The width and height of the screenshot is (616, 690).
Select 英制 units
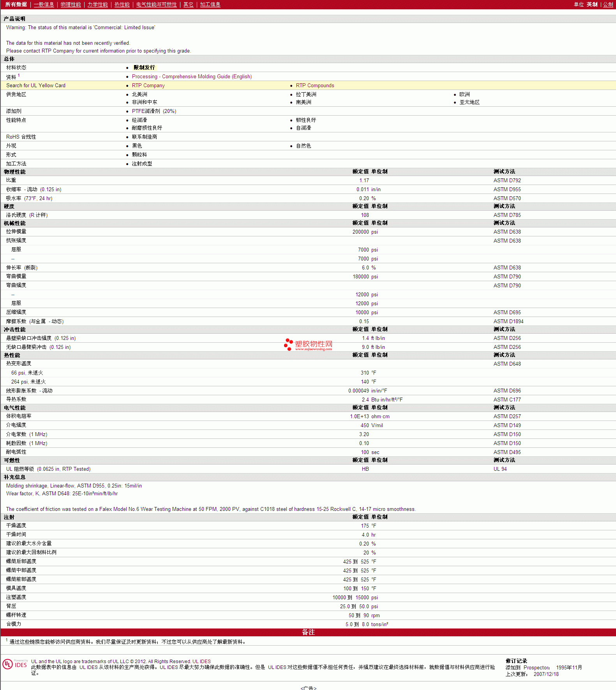pos(592,4)
